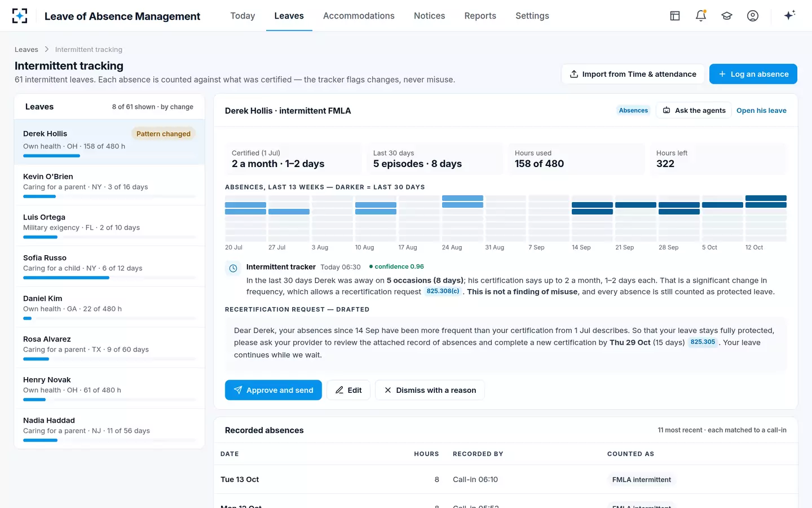The image size is (812, 508).
Task: Switch to the Today tab
Action: (242, 16)
